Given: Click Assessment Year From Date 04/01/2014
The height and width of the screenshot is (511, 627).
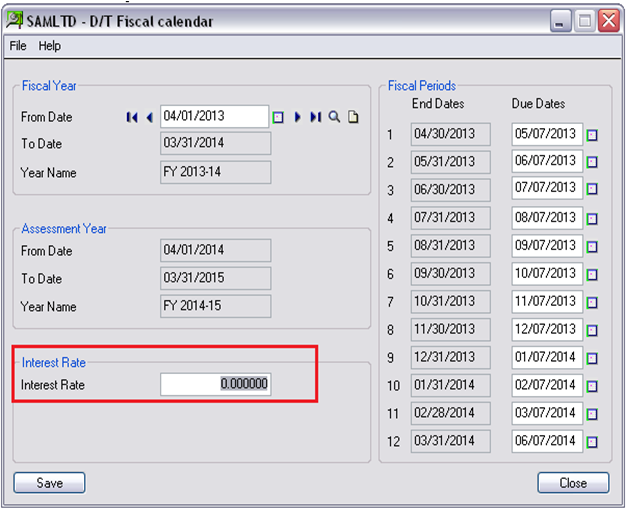Looking at the screenshot, I should [216, 250].
